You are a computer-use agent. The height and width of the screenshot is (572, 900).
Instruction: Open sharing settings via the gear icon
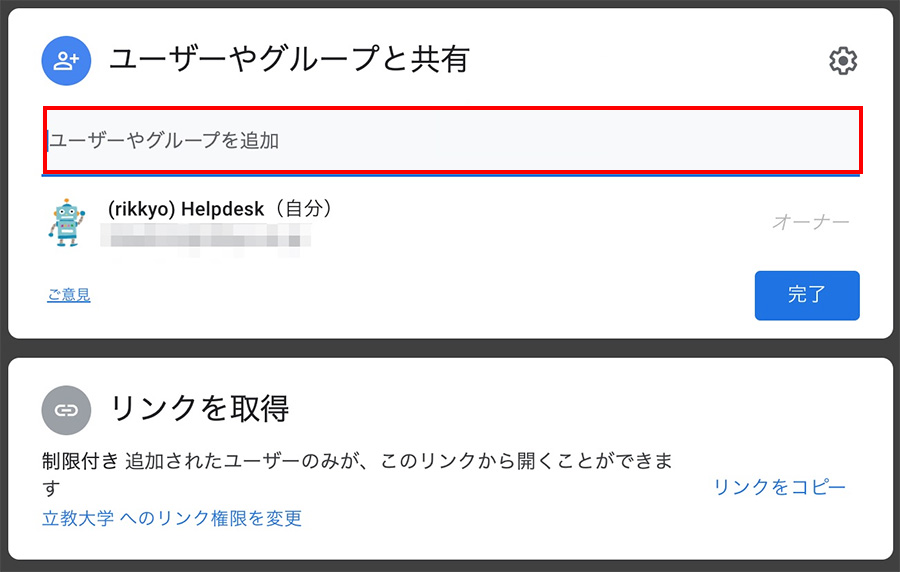tap(843, 61)
